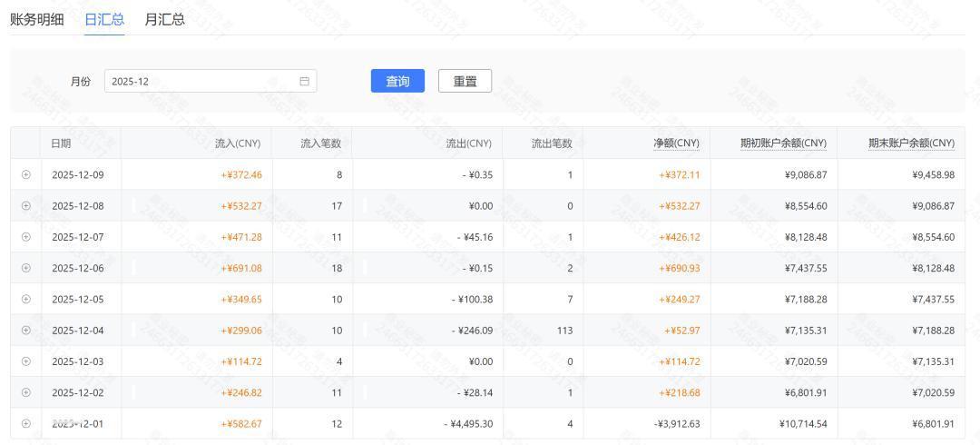The height and width of the screenshot is (445, 980).
Task: Click the 期末账户余额(CNY) column header
Action: tap(911, 143)
